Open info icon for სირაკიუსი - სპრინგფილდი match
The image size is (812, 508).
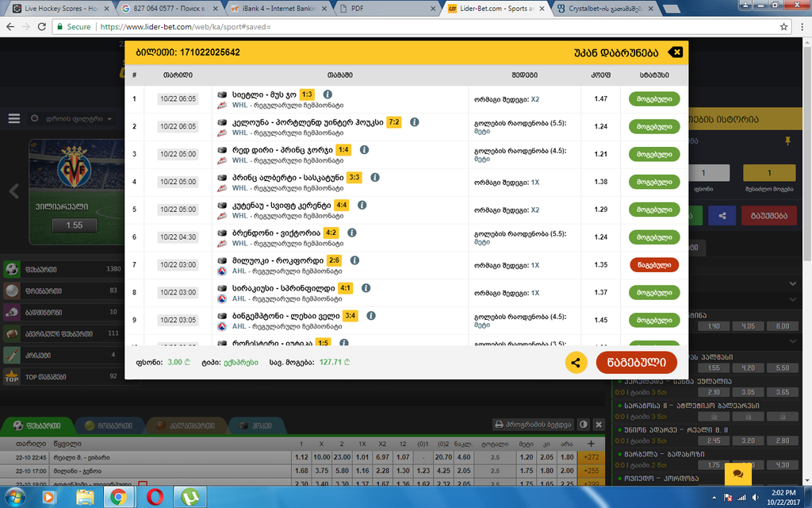pyautogui.click(x=366, y=287)
